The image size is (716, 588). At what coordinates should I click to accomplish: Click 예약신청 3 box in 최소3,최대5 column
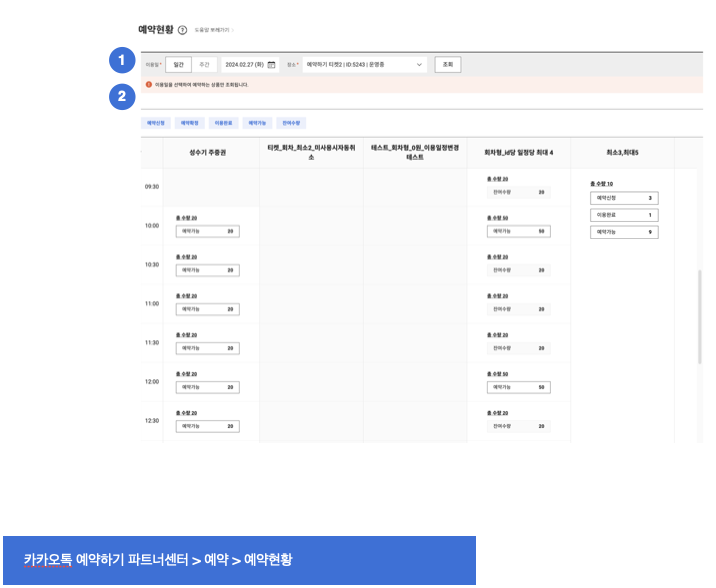(624, 198)
